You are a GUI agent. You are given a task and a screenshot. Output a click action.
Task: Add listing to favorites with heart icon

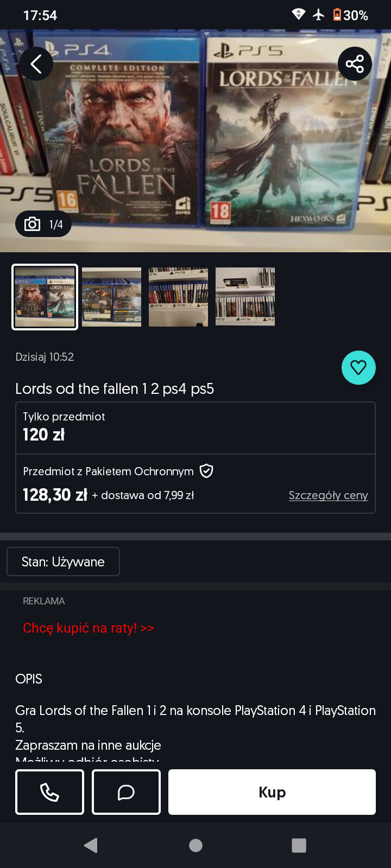point(358,368)
